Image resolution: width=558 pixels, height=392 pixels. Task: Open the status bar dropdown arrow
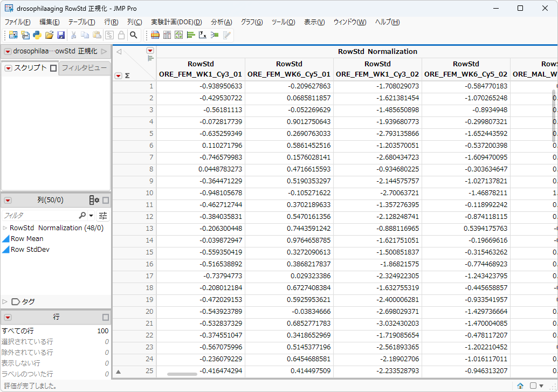coord(541,386)
